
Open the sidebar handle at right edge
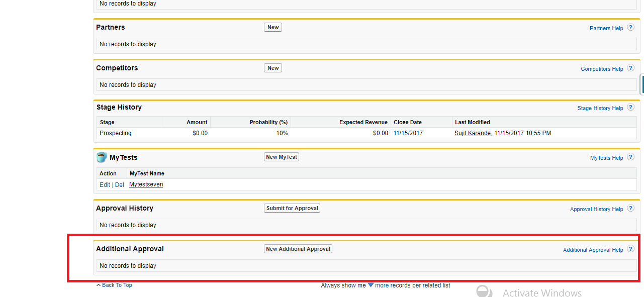(x=642, y=84)
